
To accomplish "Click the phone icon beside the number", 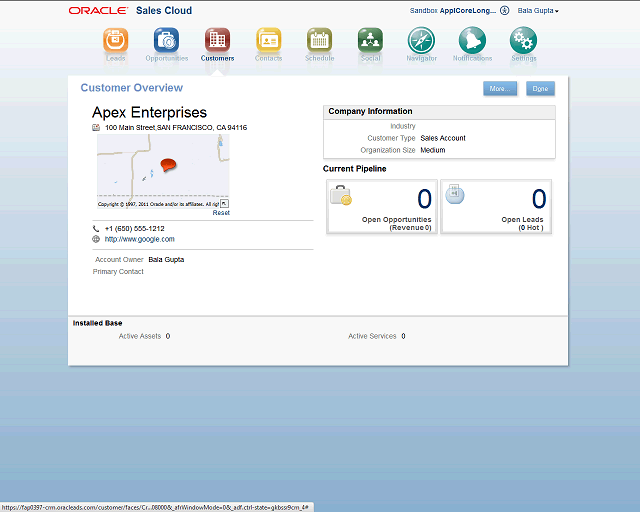I will pos(96,229).
